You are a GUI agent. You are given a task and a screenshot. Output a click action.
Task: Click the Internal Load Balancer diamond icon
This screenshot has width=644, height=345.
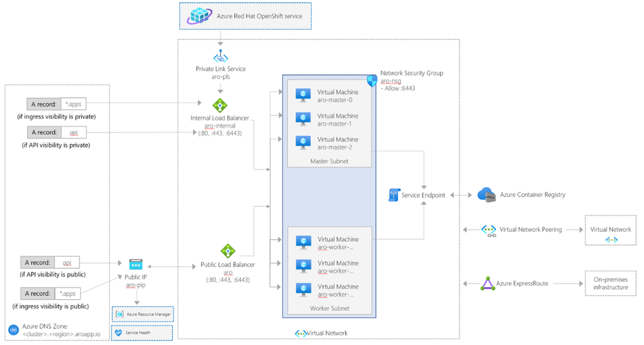[x=220, y=105]
